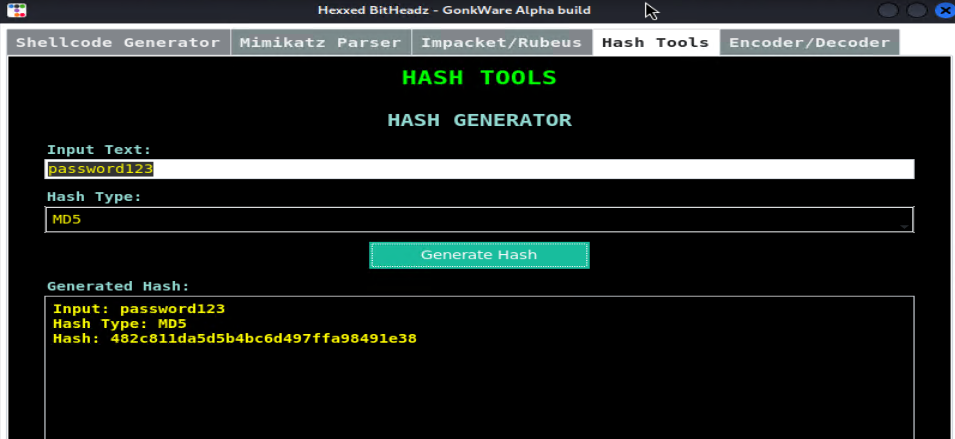955x439 pixels.
Task: Close the Hexxed BitHeadz window
Action: (940, 11)
